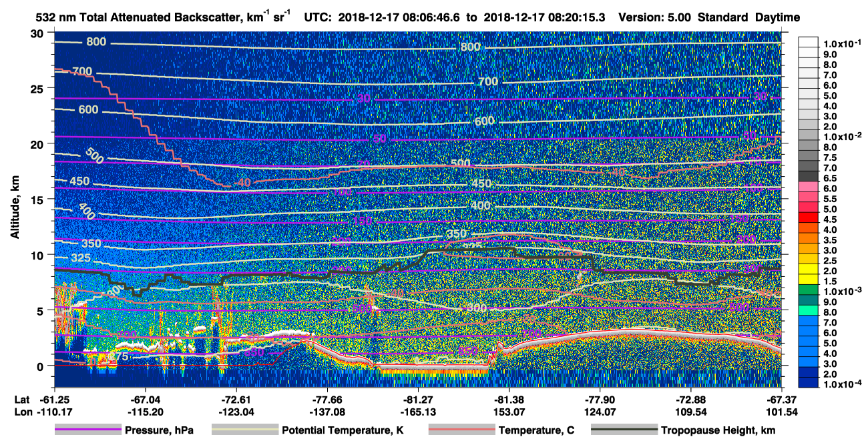
Task: Click the 'Lat' row label
Action: click(21, 399)
